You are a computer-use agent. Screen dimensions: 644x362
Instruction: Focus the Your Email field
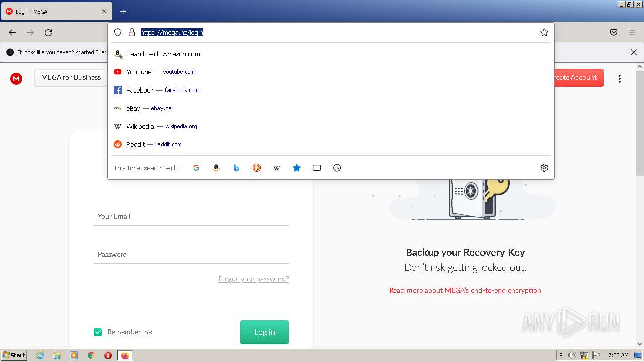[191, 216]
